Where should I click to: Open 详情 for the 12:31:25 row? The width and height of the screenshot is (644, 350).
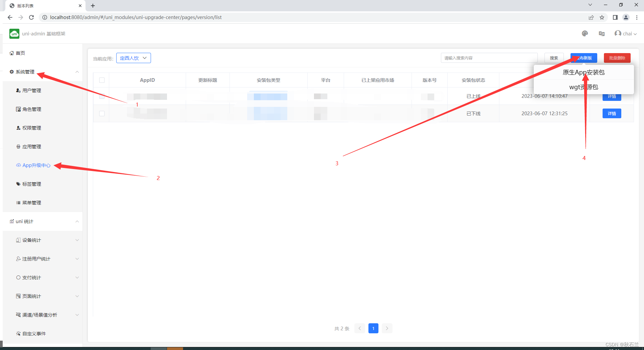[612, 114]
